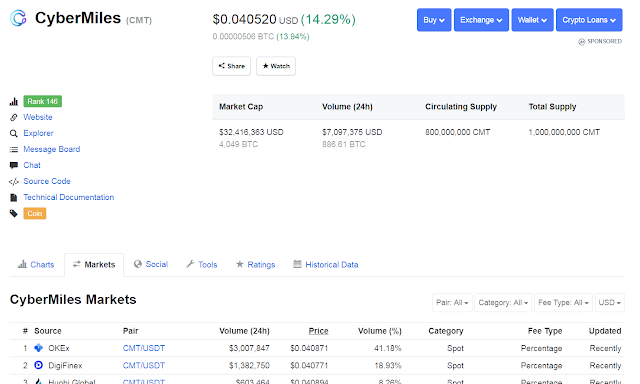
Task: Click the 18.93% volume share cell
Action: [388, 365]
